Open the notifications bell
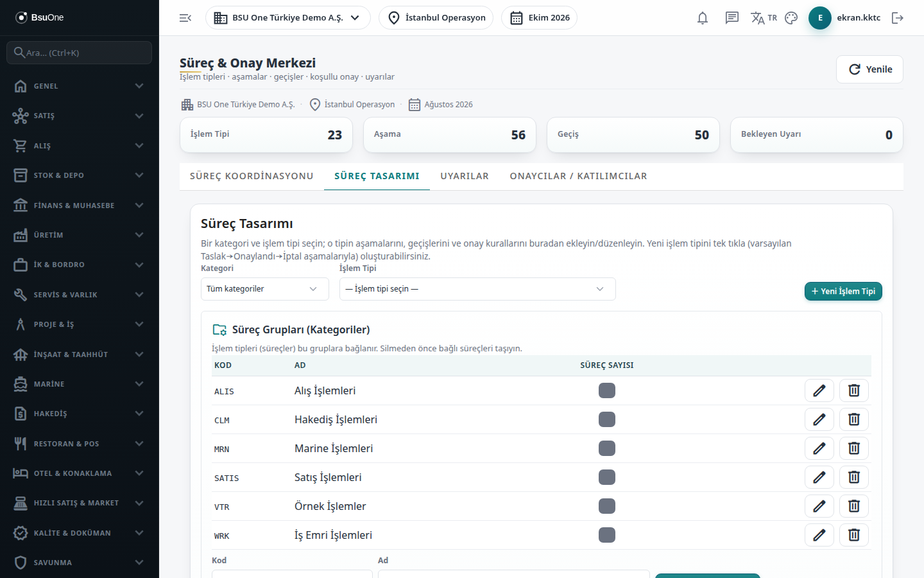This screenshot has width=924, height=578. (703, 18)
